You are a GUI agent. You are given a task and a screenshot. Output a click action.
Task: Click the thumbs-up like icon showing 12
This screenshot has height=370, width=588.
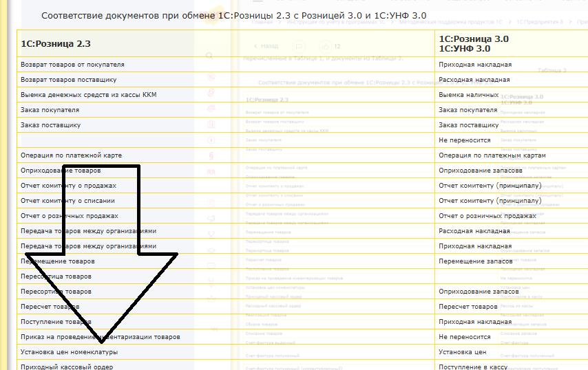pyautogui.click(x=325, y=47)
